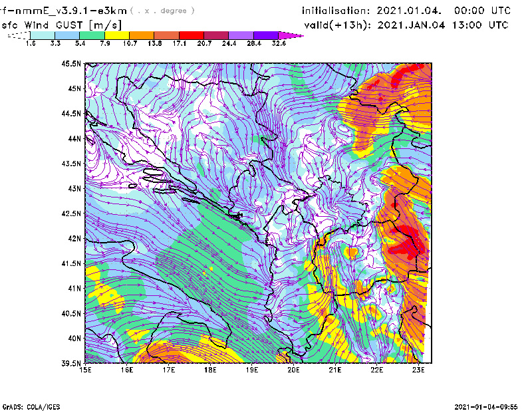Click the 40N latitude label
This screenshot has height=411, width=532.
[x=74, y=339]
